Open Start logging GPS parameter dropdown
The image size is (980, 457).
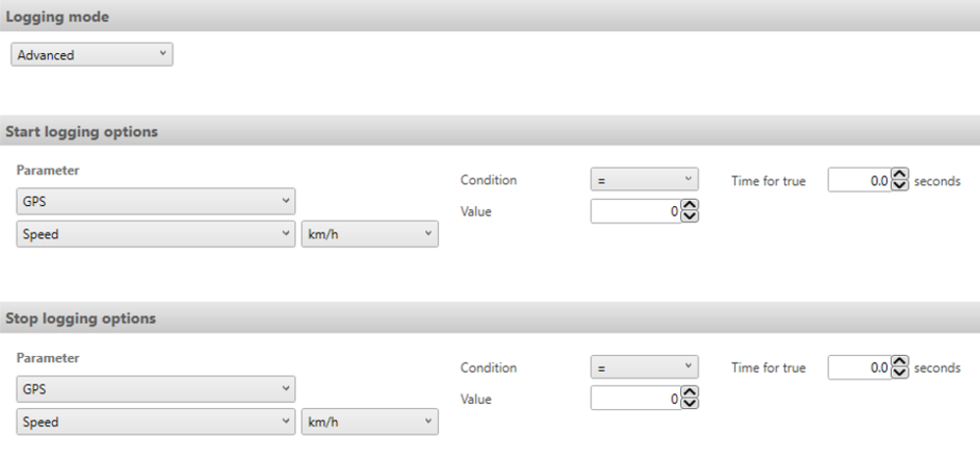156,201
